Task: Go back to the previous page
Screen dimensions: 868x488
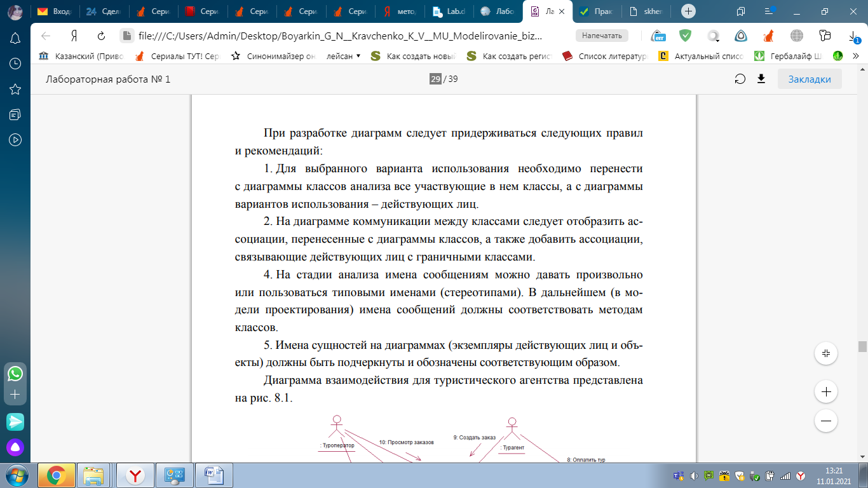Action: click(x=46, y=36)
